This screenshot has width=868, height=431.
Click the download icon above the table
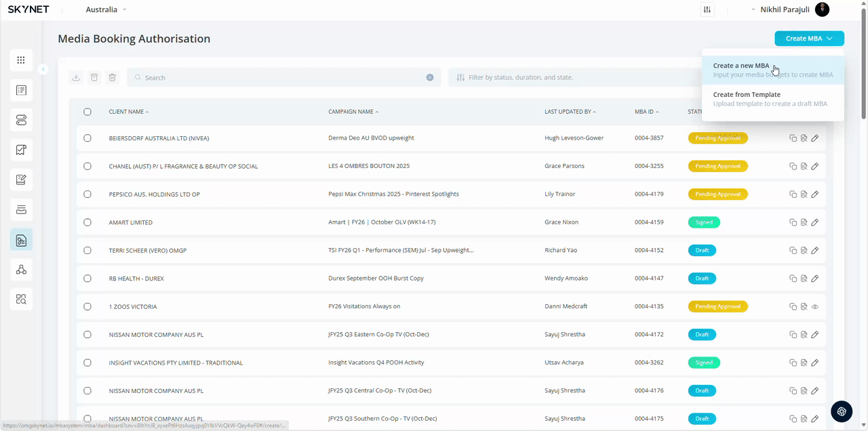pos(76,77)
